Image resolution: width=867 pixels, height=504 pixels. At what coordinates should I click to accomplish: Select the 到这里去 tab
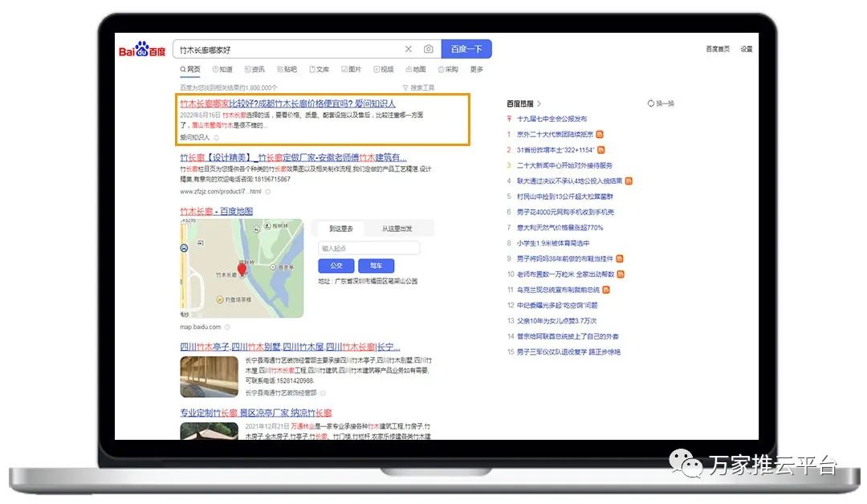[x=341, y=229]
